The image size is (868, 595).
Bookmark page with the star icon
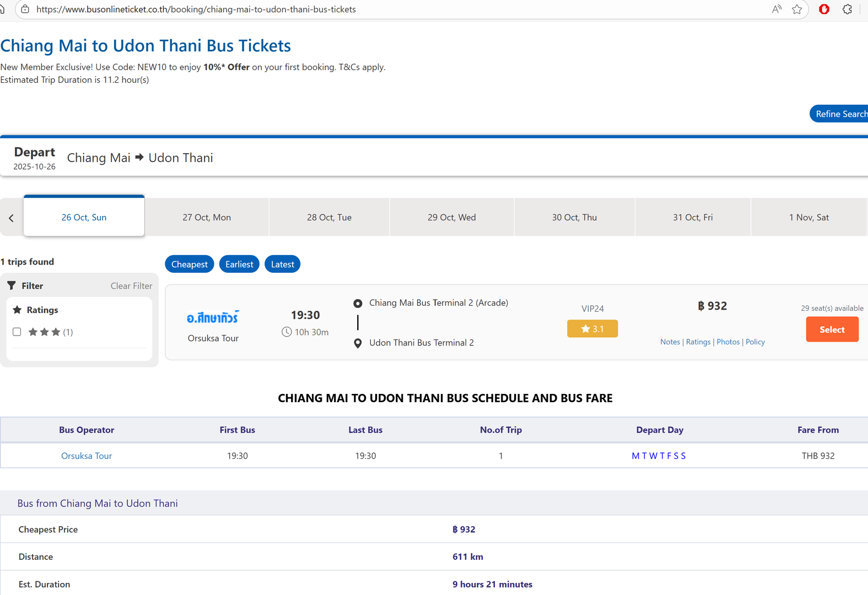point(797,9)
